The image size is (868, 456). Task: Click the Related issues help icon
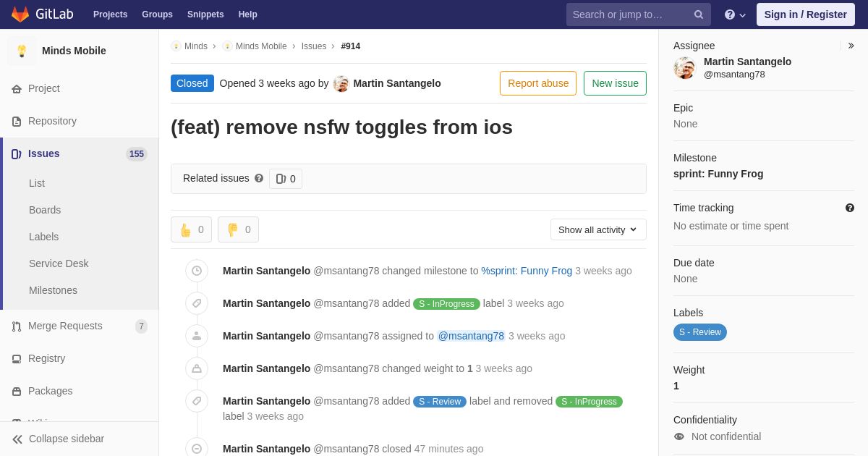[x=259, y=178]
